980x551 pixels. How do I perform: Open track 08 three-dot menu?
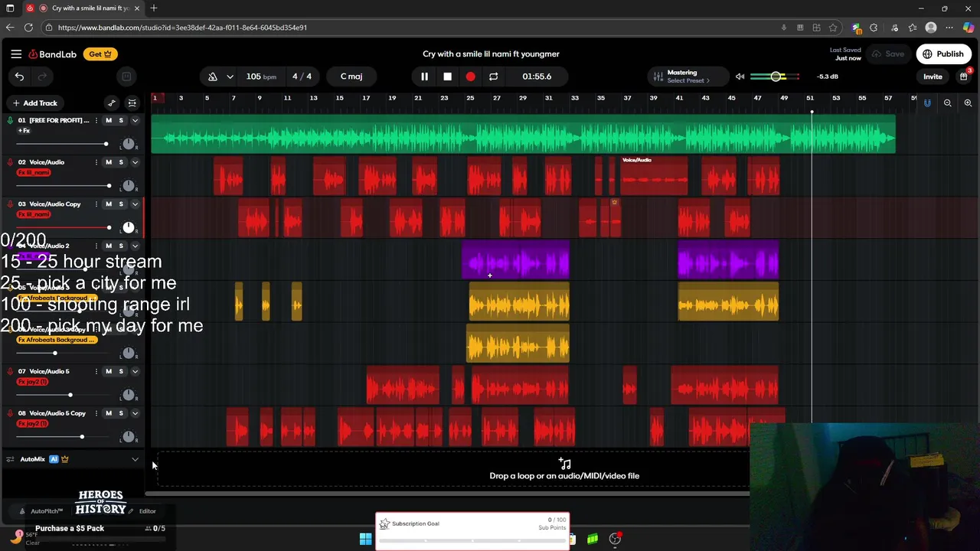pyautogui.click(x=96, y=413)
